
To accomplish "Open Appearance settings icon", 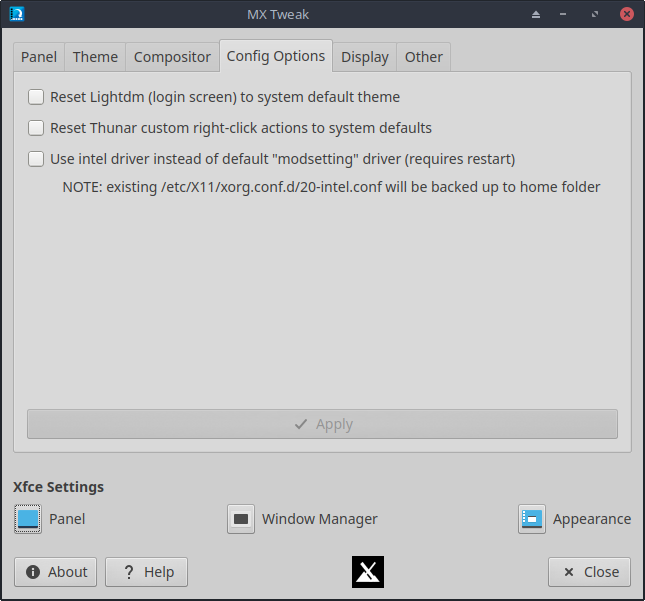I will click(531, 519).
